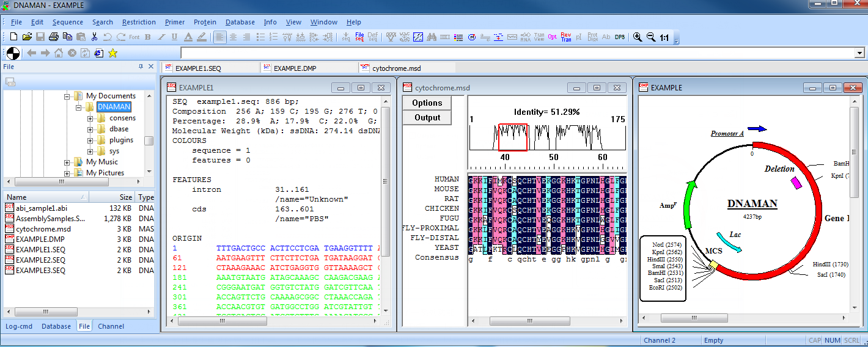Screen dimensions: 868x347
Task: Click the File seq toolbar icon
Action: point(359,37)
